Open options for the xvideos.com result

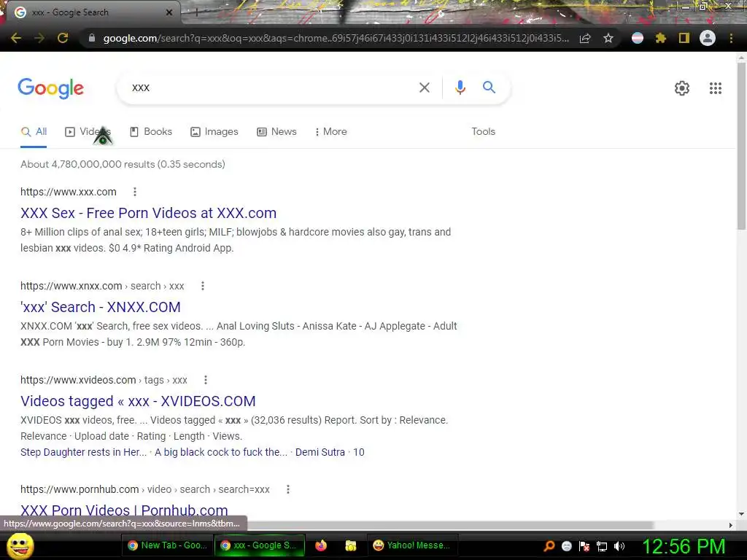tap(205, 380)
